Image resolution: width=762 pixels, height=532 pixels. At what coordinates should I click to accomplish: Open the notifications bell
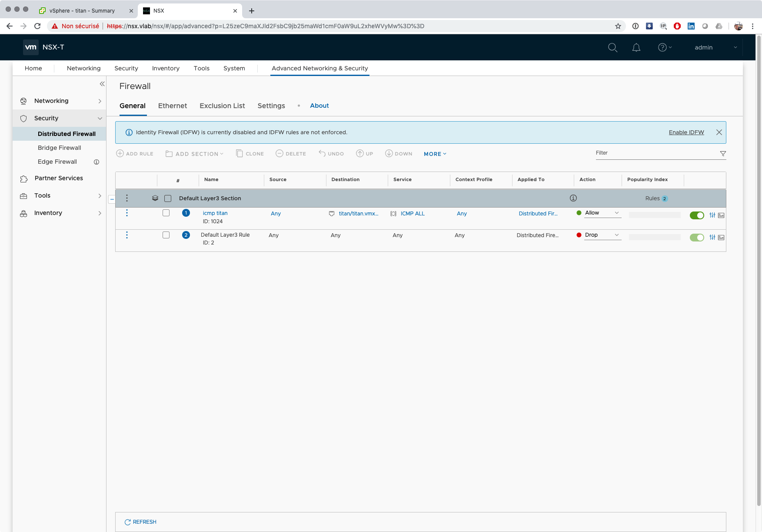tap(636, 48)
